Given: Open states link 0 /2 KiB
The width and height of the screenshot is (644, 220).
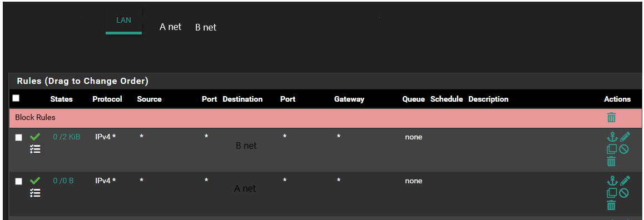Looking at the screenshot, I should (x=67, y=137).
